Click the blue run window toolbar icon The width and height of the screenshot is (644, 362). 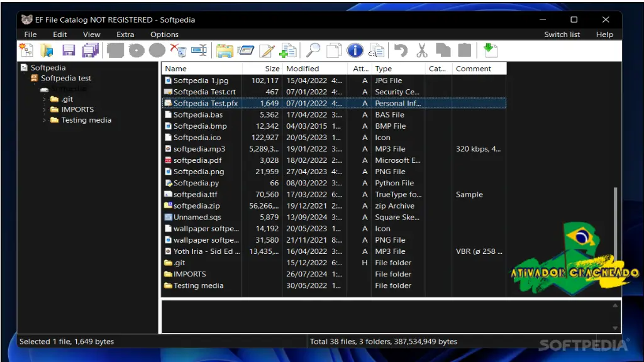246,50
